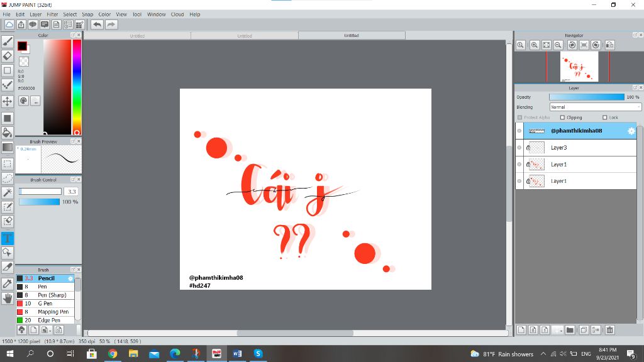
Task: Choose the Move tool with four arrows
Action: (x=8, y=101)
